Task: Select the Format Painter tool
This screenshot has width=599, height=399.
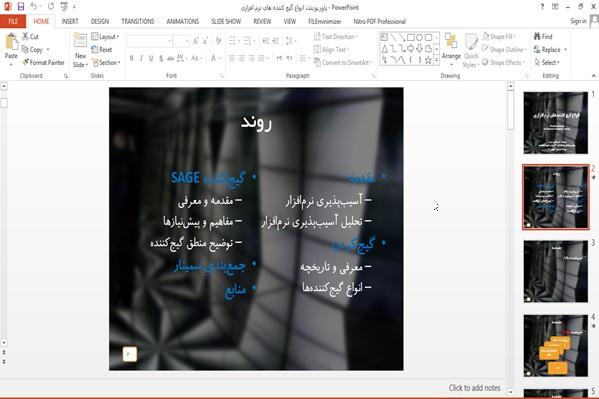Action: coord(43,62)
